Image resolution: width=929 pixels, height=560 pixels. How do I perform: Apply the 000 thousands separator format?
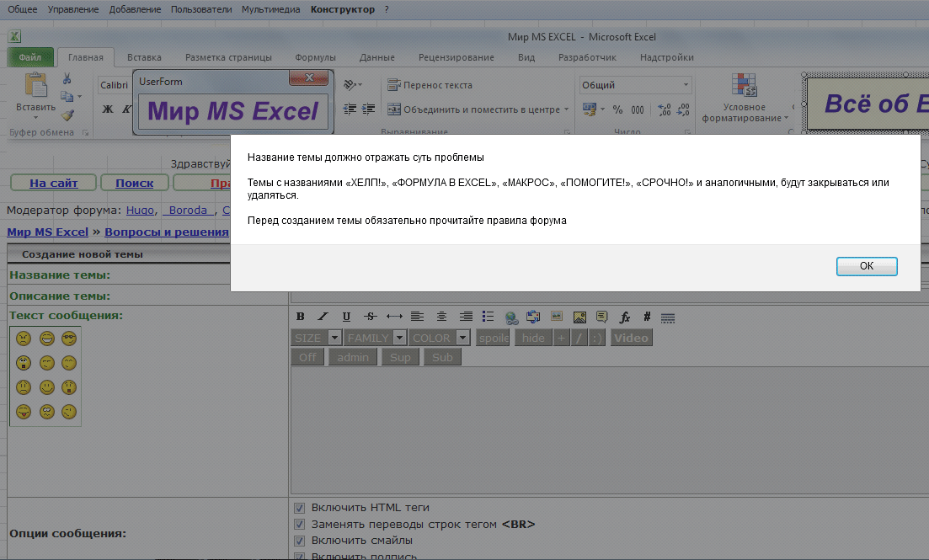click(638, 109)
